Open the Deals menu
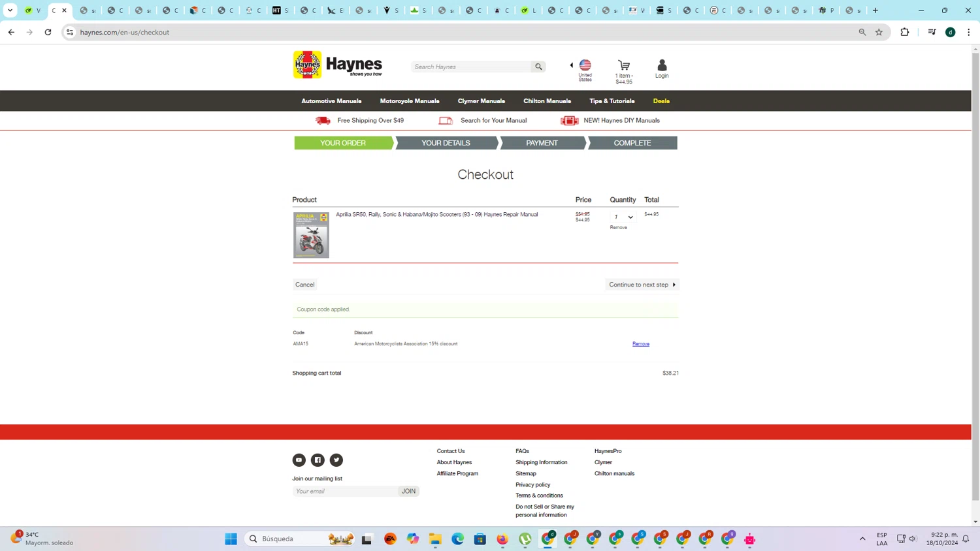 coord(661,101)
